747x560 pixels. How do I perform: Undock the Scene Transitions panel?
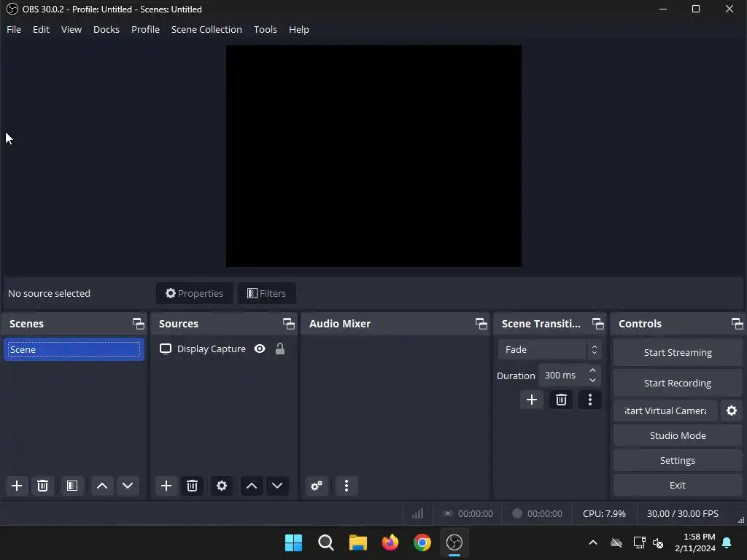tap(598, 324)
